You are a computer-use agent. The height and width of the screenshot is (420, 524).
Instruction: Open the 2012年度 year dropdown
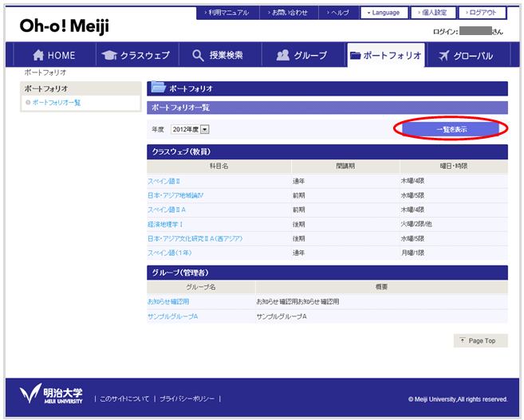190,129
